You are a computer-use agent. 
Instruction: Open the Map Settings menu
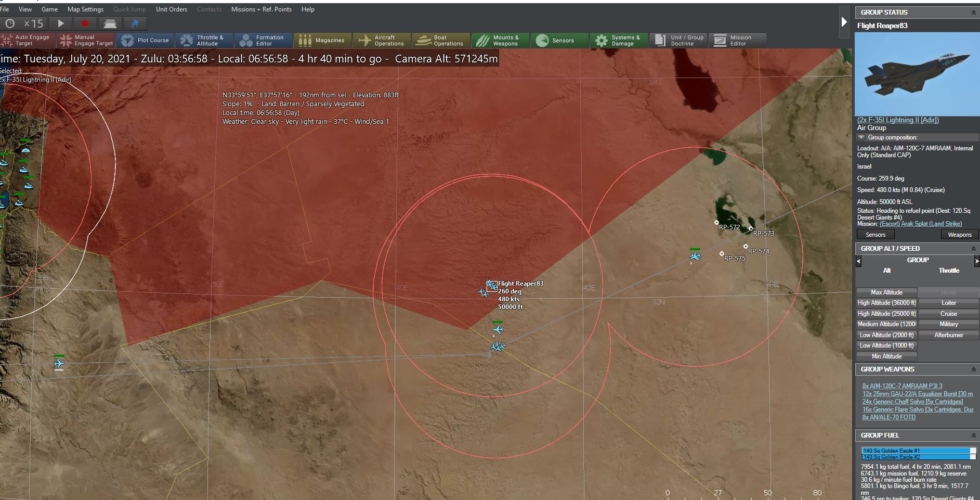[x=85, y=9]
